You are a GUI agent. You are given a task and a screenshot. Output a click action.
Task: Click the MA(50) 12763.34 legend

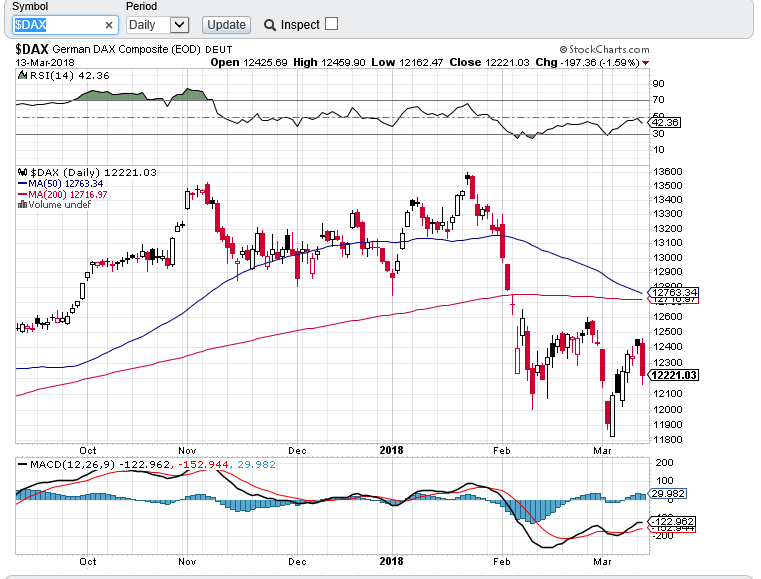[x=60, y=183]
